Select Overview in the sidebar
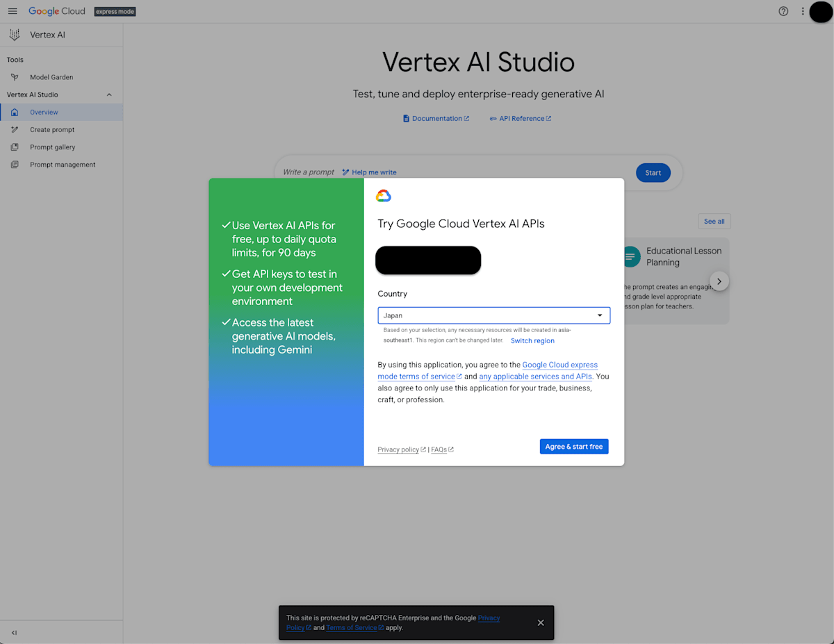The height and width of the screenshot is (644, 834). click(61, 112)
